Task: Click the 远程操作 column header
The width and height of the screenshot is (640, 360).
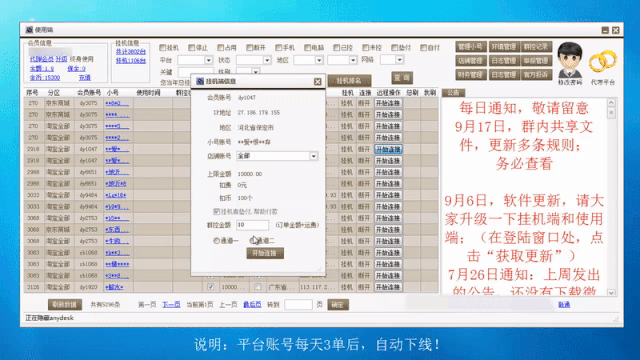Action: point(388,93)
